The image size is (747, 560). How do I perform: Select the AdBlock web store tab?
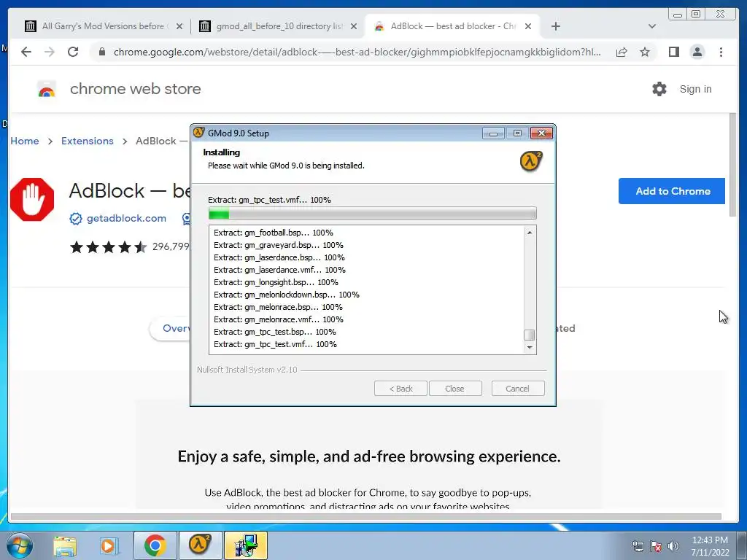pyautogui.click(x=452, y=26)
